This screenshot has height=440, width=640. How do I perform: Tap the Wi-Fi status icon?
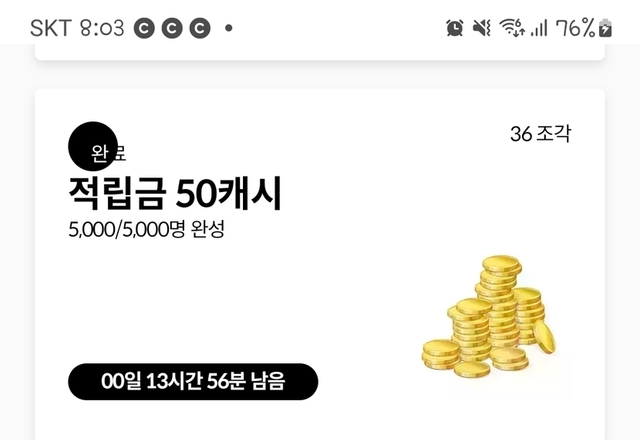[512, 28]
